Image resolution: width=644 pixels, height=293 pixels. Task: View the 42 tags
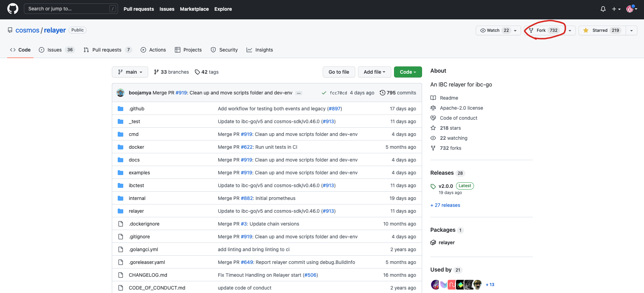click(207, 72)
